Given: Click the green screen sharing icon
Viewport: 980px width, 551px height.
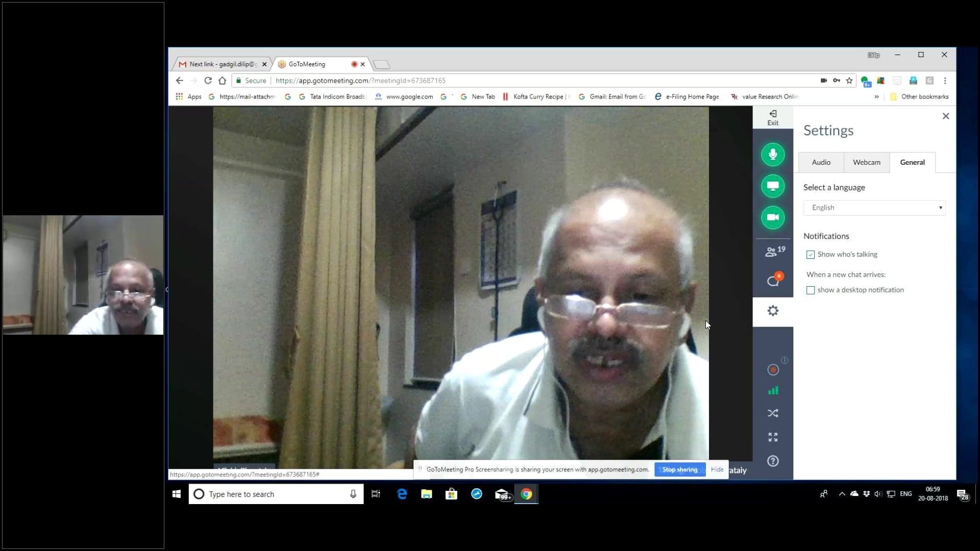Looking at the screenshot, I should [773, 186].
